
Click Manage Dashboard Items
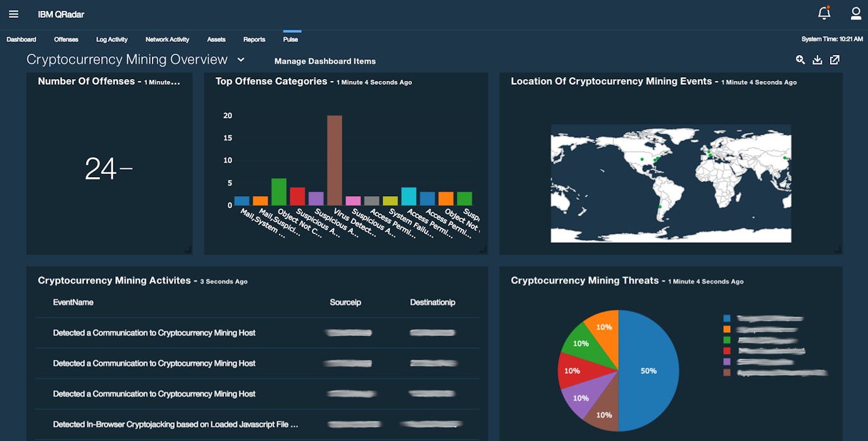coord(325,61)
